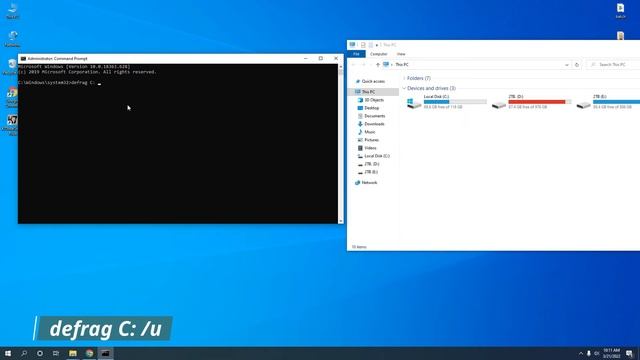Open the notification Action Center
Screen dimensions: 640x360
point(629,353)
